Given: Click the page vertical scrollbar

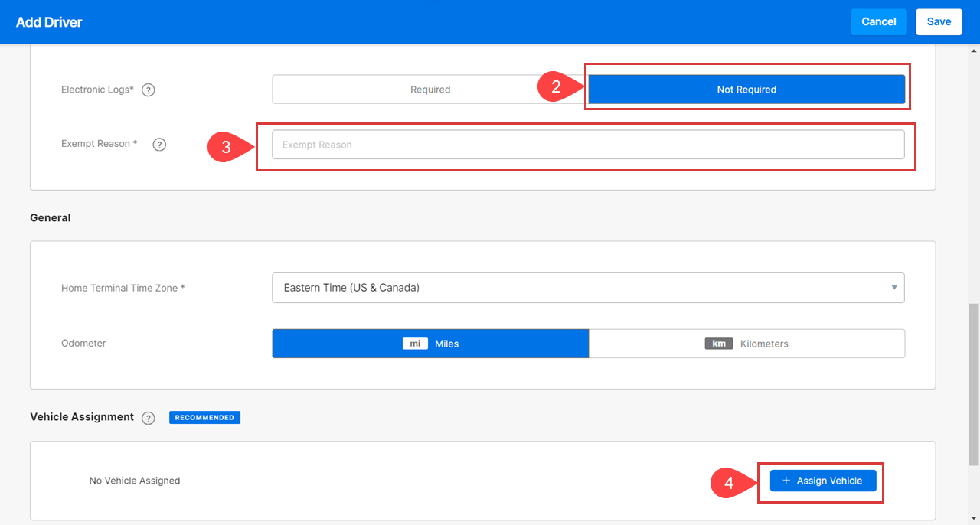Looking at the screenshot, I should point(974,383).
